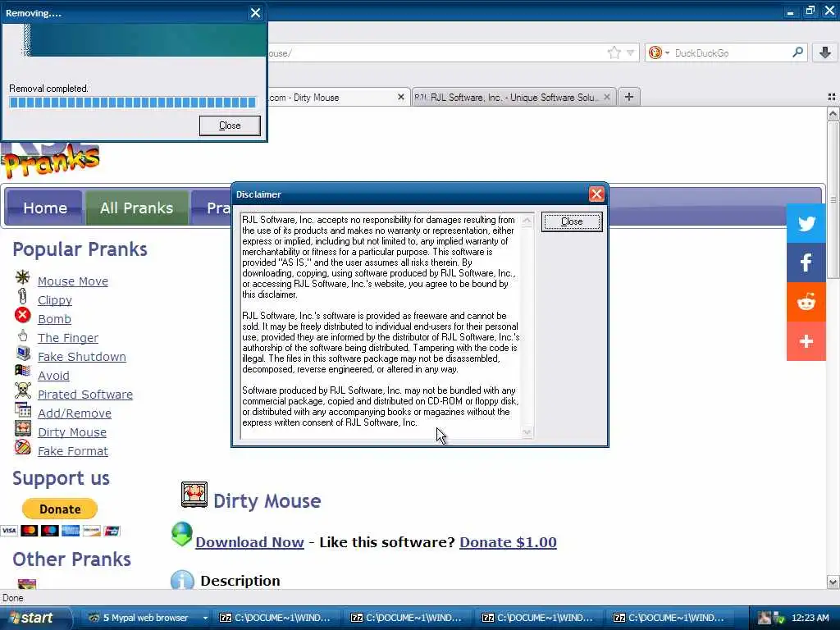Close the RJL Software browser tab

[606, 97]
